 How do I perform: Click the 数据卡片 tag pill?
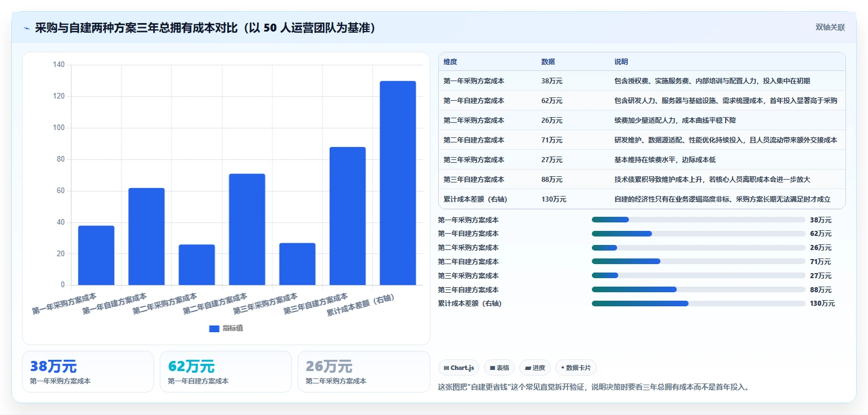pyautogui.click(x=575, y=368)
